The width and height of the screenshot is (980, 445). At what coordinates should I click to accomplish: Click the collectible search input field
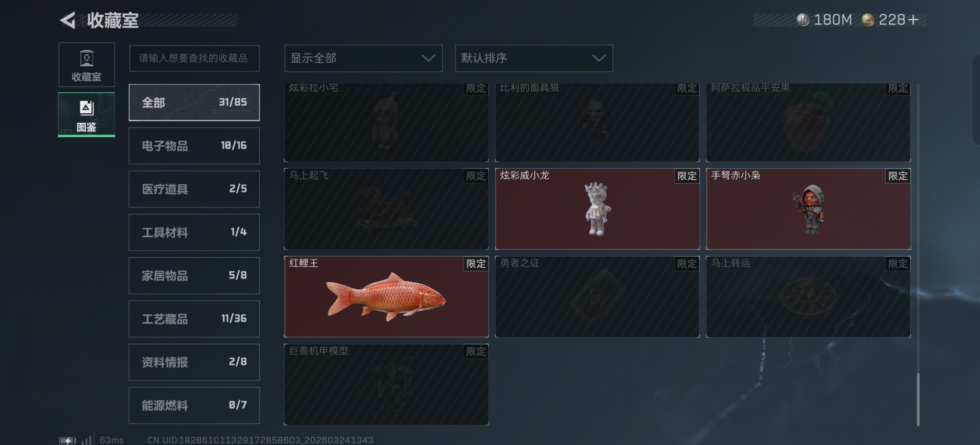(194, 58)
